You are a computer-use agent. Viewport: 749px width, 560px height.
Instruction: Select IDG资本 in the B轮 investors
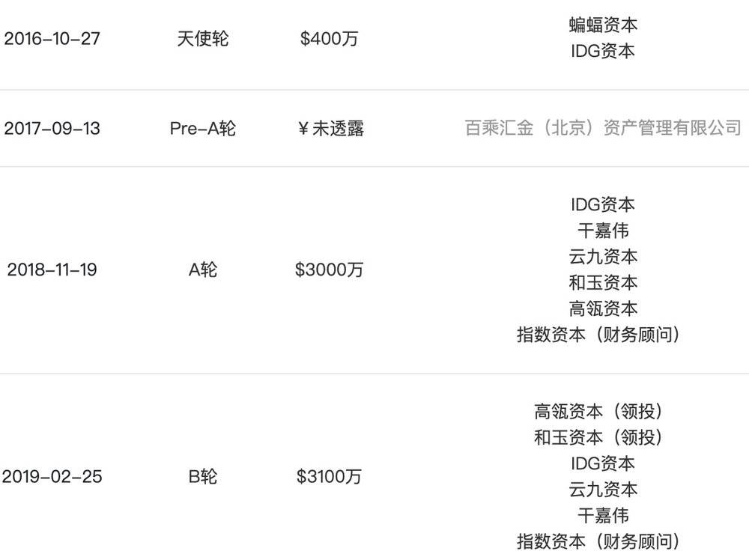point(603,463)
